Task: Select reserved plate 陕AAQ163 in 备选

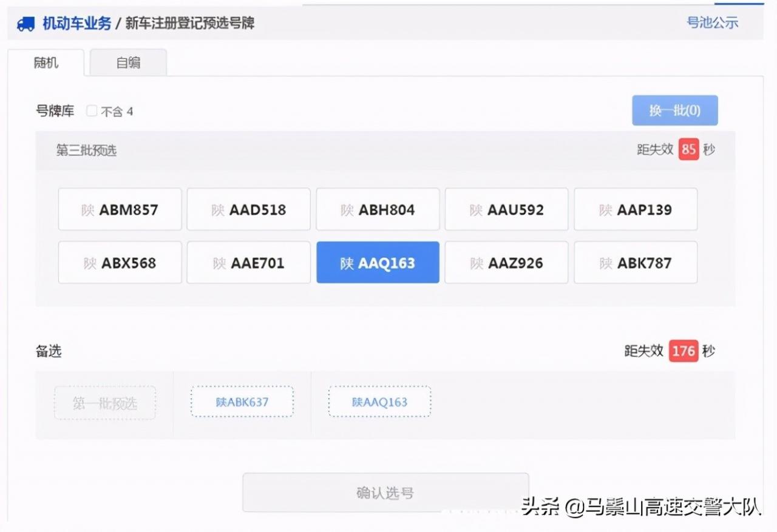Action: tap(379, 402)
